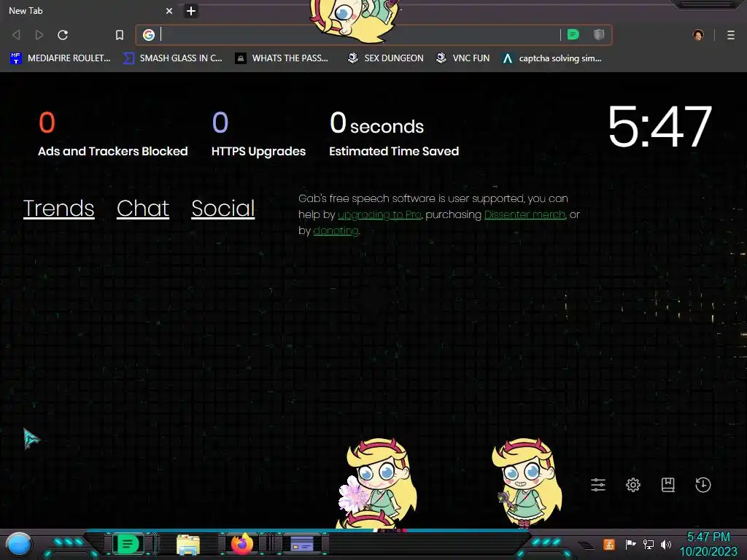Follow the donating link
The width and height of the screenshot is (747, 560).
336,230
